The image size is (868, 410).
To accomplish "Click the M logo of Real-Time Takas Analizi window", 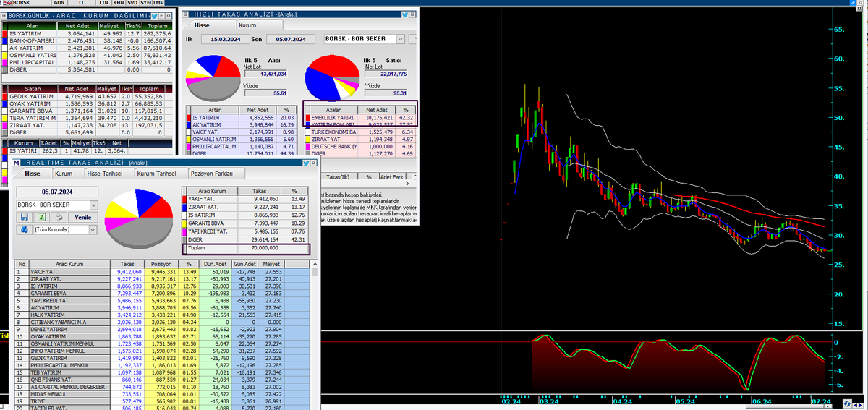I will coord(17,163).
